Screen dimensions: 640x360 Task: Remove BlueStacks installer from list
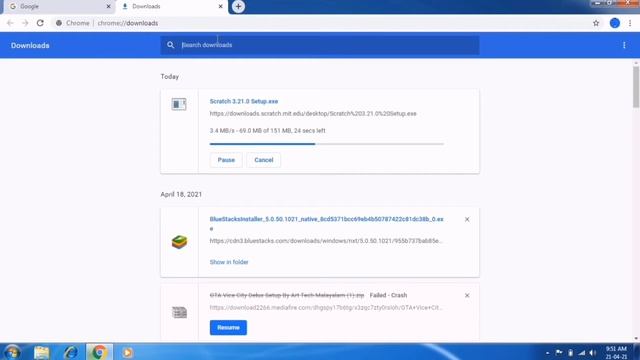point(467,220)
